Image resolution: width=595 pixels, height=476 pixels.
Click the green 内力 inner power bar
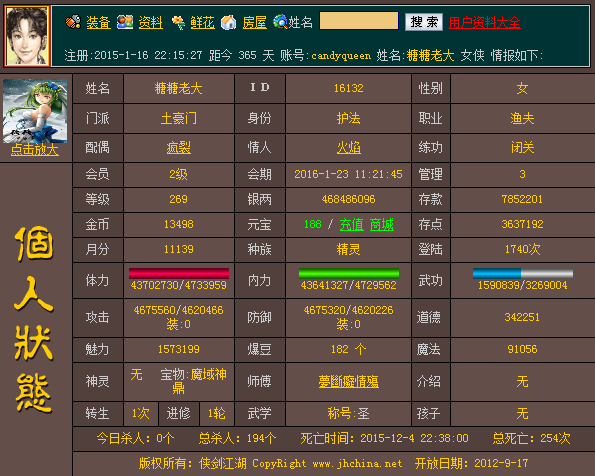coord(349,273)
